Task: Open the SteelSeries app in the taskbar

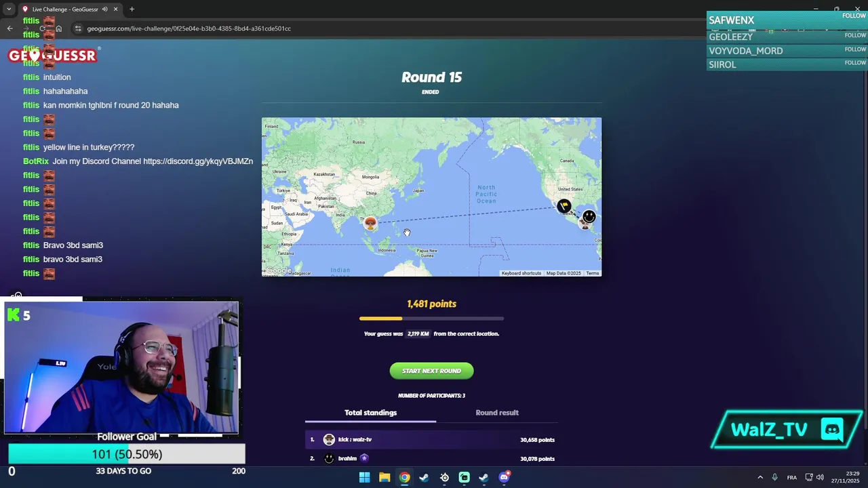Action: (x=444, y=477)
